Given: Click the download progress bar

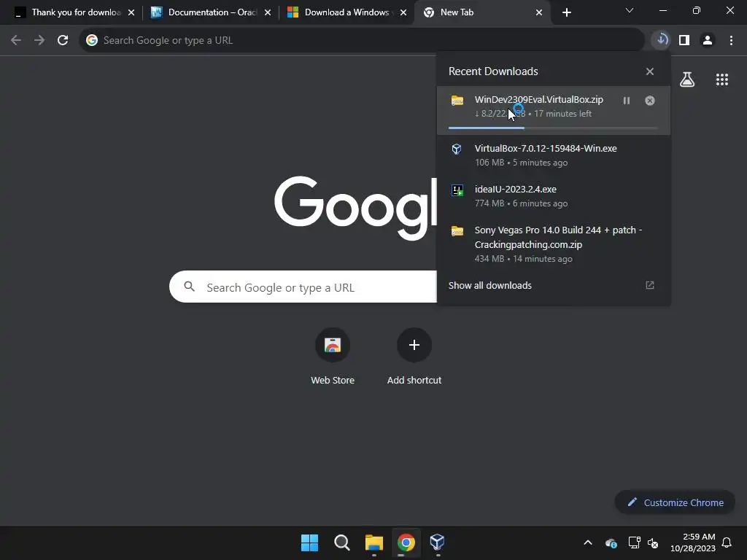Looking at the screenshot, I should [x=553, y=128].
